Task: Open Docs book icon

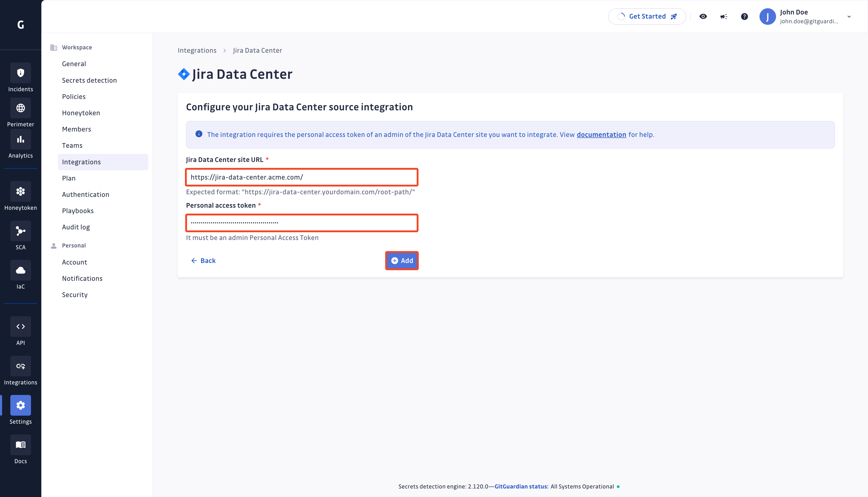Action: click(20, 445)
